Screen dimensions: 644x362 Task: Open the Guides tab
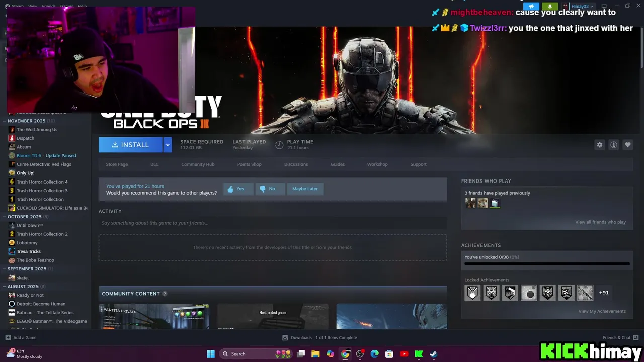pyautogui.click(x=338, y=164)
